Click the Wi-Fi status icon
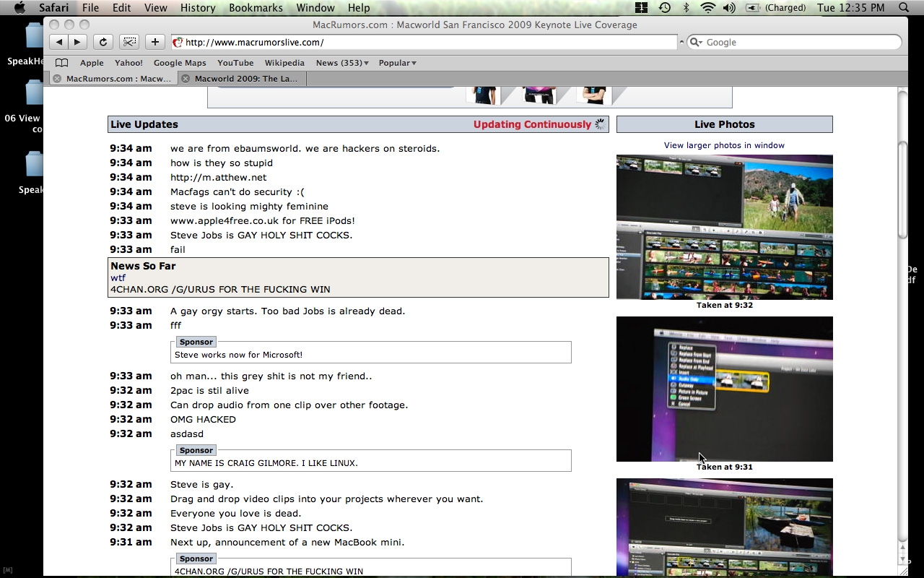This screenshot has width=924, height=578. [707, 8]
